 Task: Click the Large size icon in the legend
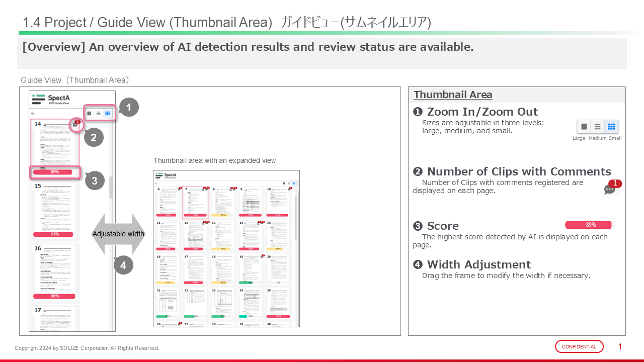[584, 127]
